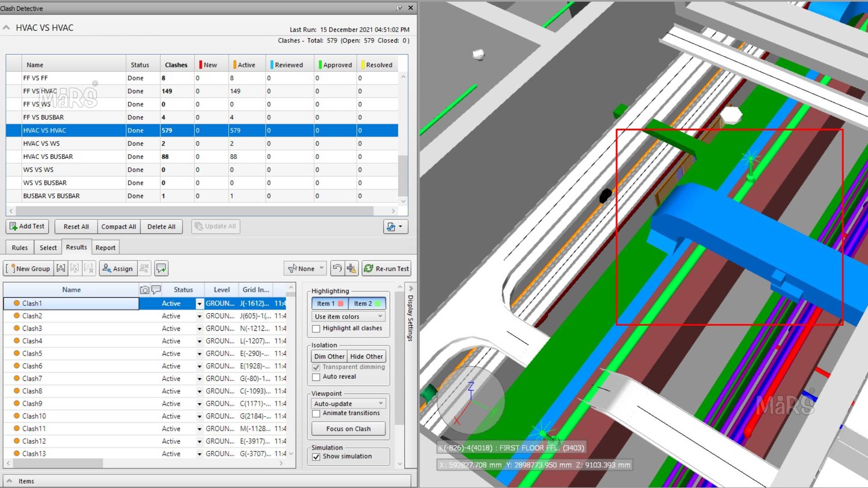Click orange status dot of Clash1
This screenshot has width=868, height=488.
coord(17,303)
